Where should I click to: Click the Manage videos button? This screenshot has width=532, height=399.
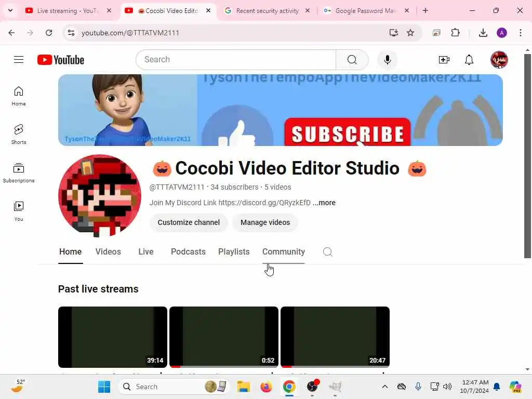click(x=265, y=222)
